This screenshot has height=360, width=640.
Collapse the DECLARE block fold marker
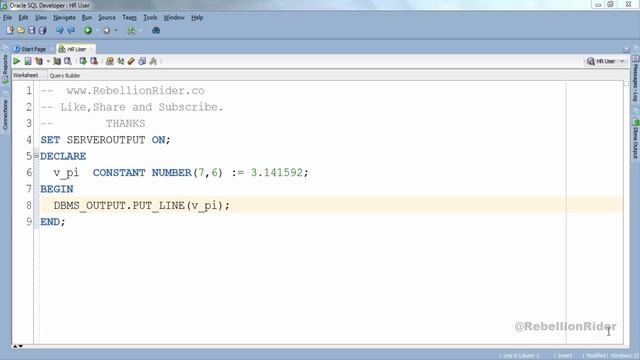click(36, 156)
